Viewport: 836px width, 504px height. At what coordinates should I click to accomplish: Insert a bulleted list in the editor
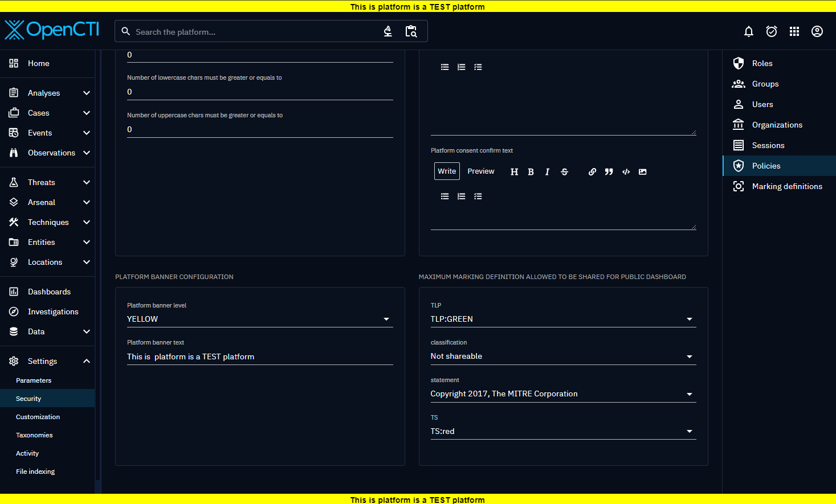444,196
